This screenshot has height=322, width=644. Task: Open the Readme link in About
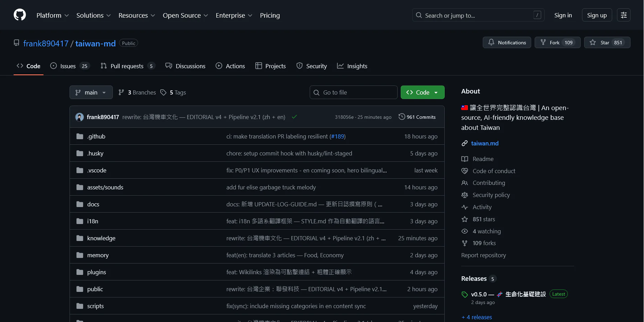point(483,159)
